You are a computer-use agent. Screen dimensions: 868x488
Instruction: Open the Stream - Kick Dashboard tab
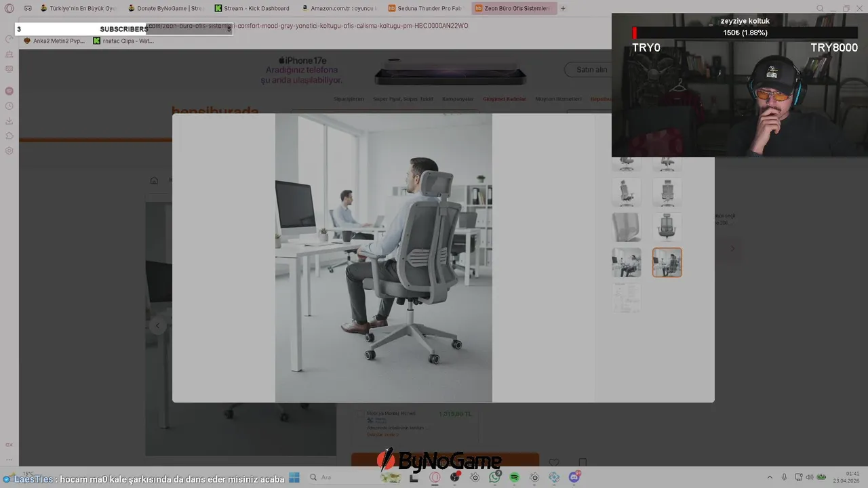point(253,8)
